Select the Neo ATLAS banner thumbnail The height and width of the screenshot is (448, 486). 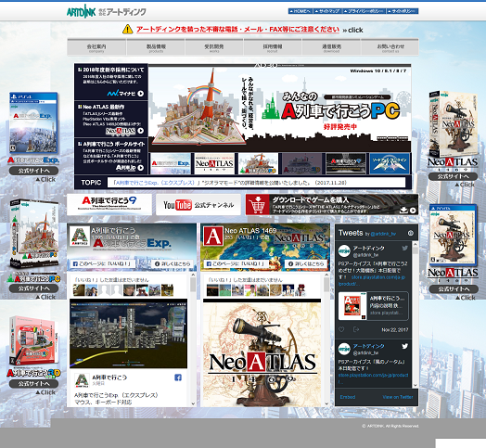click(214, 163)
